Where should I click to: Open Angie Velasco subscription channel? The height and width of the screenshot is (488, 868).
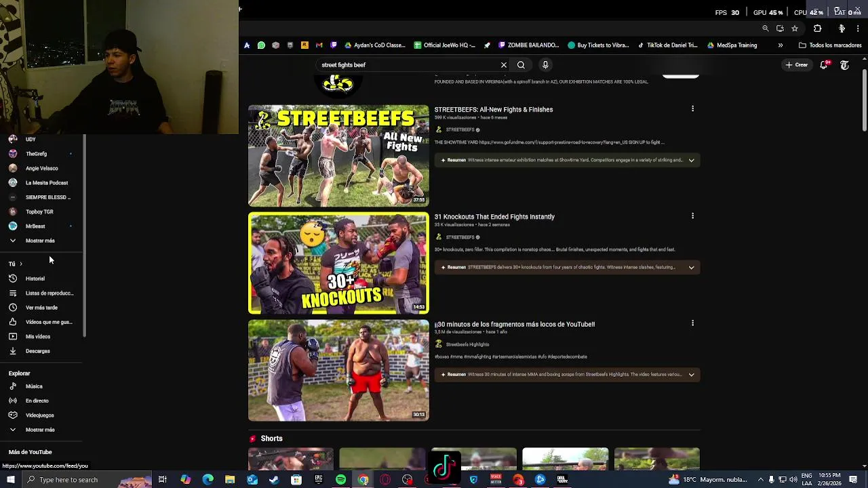pos(41,168)
